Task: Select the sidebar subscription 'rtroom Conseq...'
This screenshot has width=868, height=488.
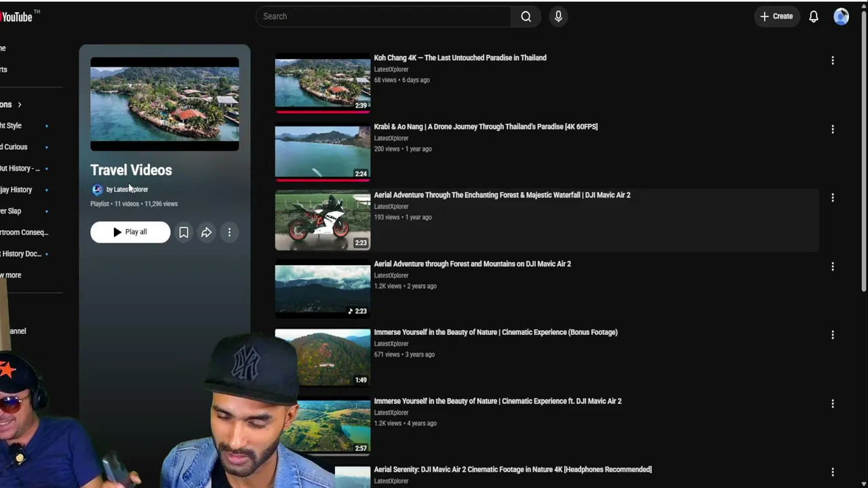Action: [x=24, y=232]
